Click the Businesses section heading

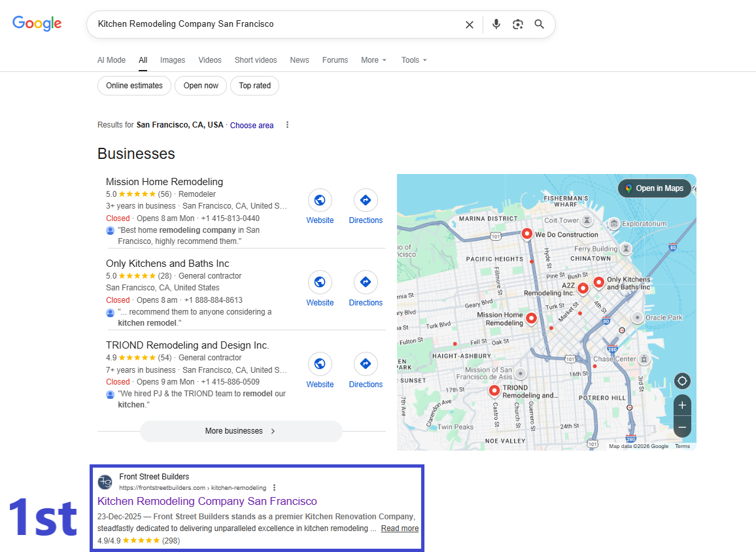click(136, 154)
